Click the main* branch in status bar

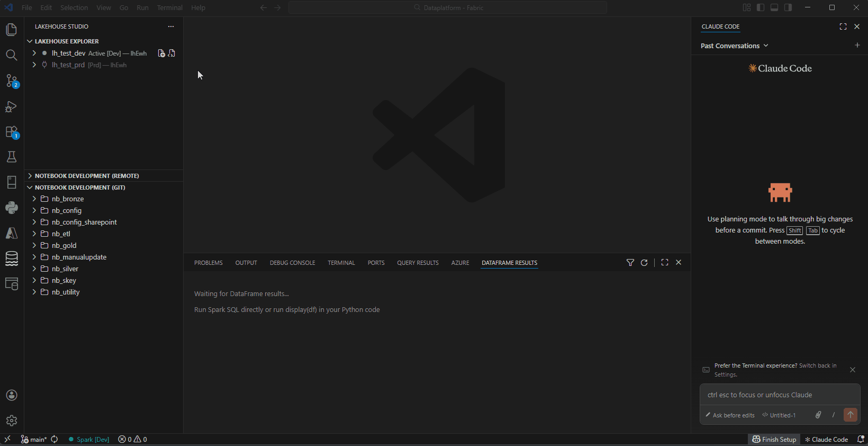point(34,439)
